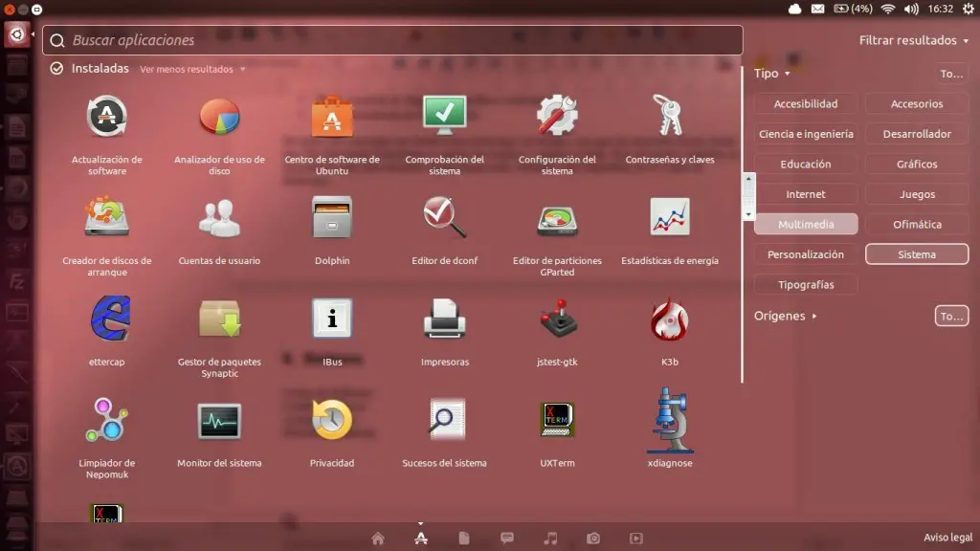
Task: Open the Aviso legal link
Action: pos(947,538)
